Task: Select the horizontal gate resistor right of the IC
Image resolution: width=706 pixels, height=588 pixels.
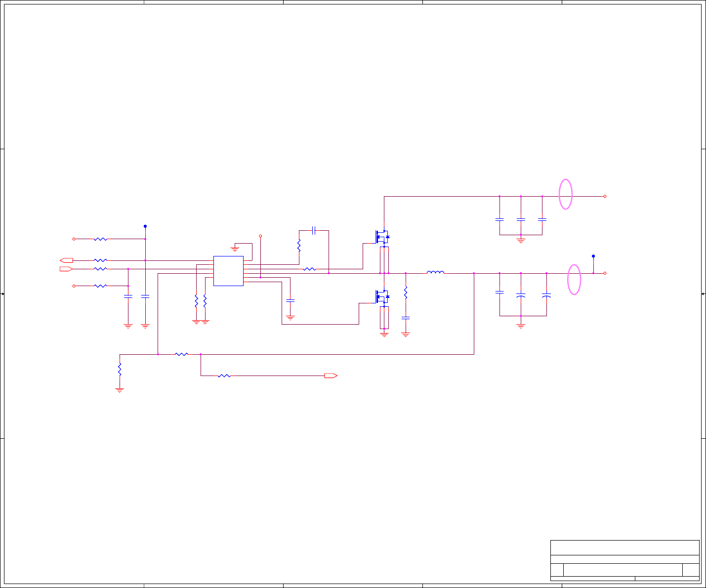Action: tap(310, 269)
